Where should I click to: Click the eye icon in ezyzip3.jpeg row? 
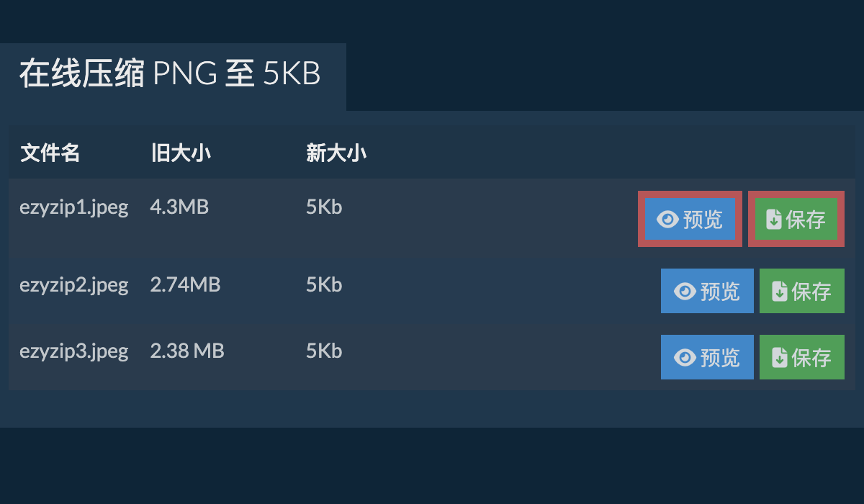click(x=685, y=357)
